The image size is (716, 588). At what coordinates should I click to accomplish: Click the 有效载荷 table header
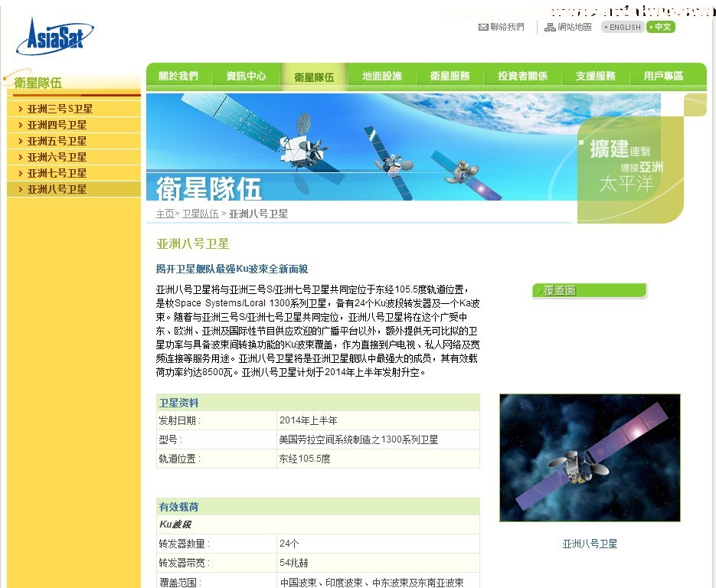[x=318, y=507]
